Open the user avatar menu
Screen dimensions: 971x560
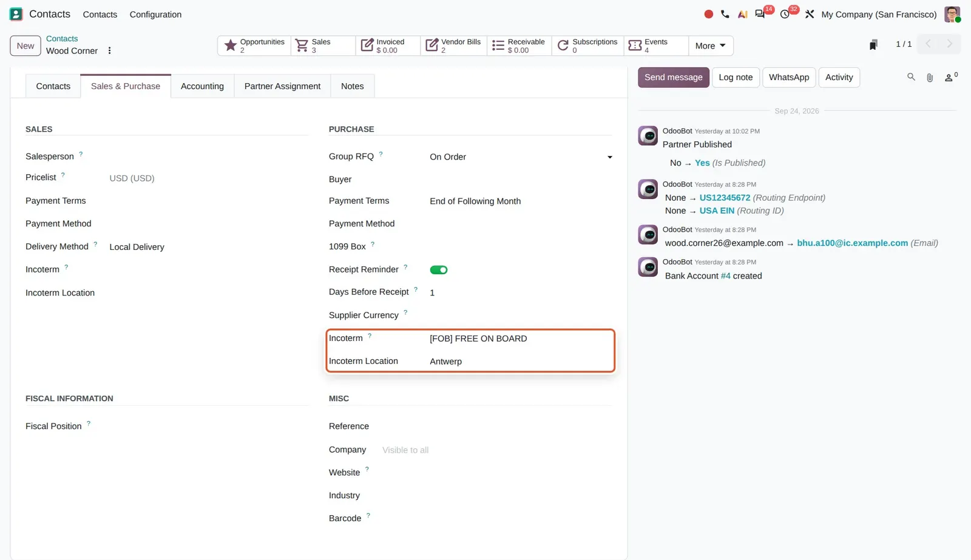[x=952, y=14]
